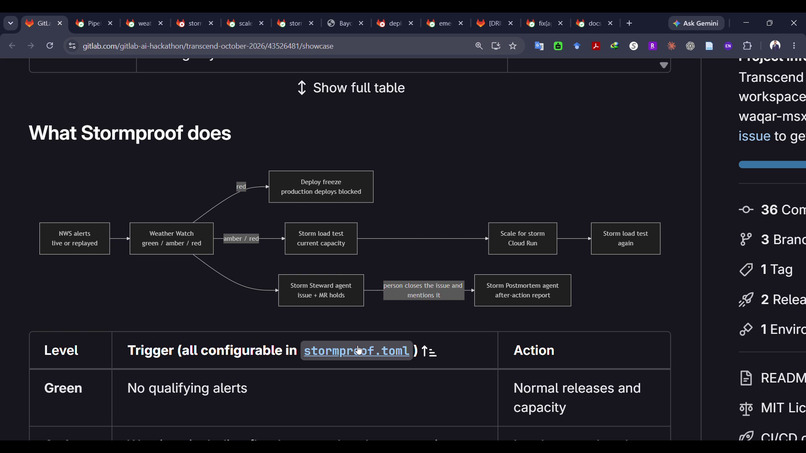Image resolution: width=806 pixels, height=453 pixels.
Task: Click 'Storm Postmortem agent' diagram node
Action: click(x=522, y=290)
